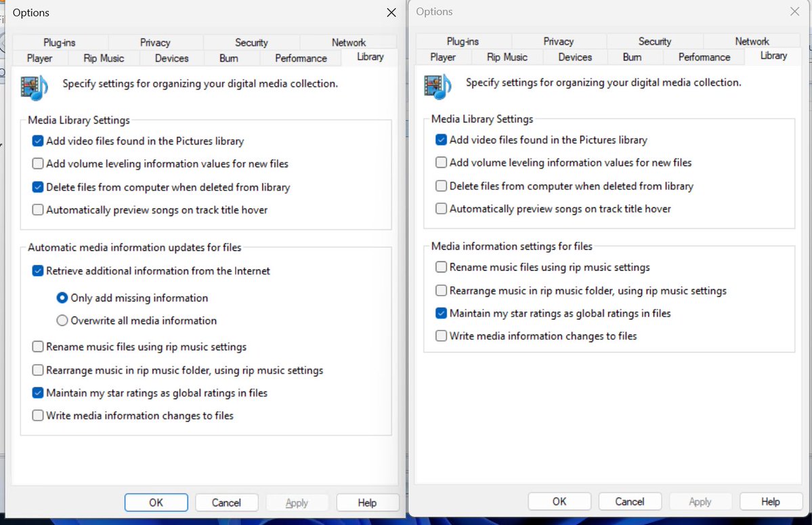Uncheck Add video files checkbox in right window
Image resolution: width=812 pixels, height=525 pixels.
441,140
